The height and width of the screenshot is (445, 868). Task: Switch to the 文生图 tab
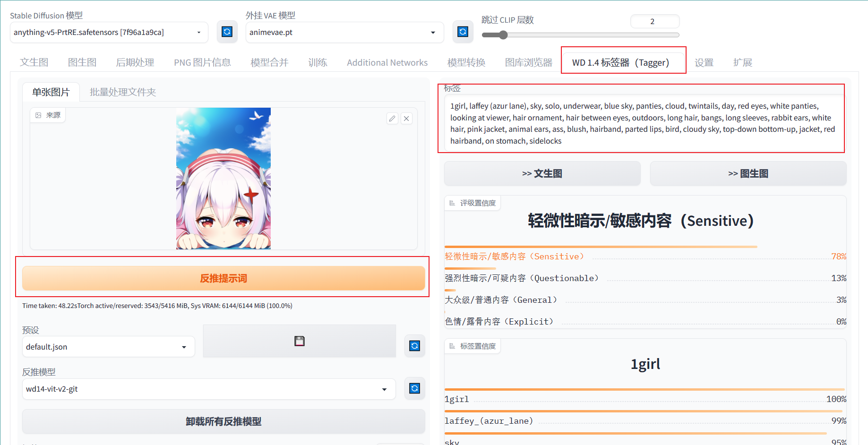(x=34, y=62)
